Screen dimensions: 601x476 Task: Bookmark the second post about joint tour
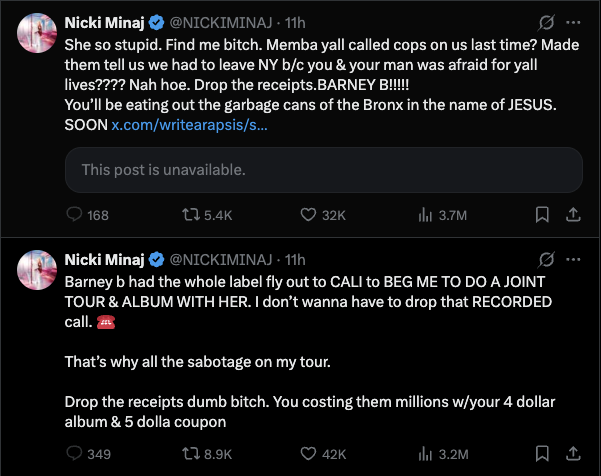541,454
